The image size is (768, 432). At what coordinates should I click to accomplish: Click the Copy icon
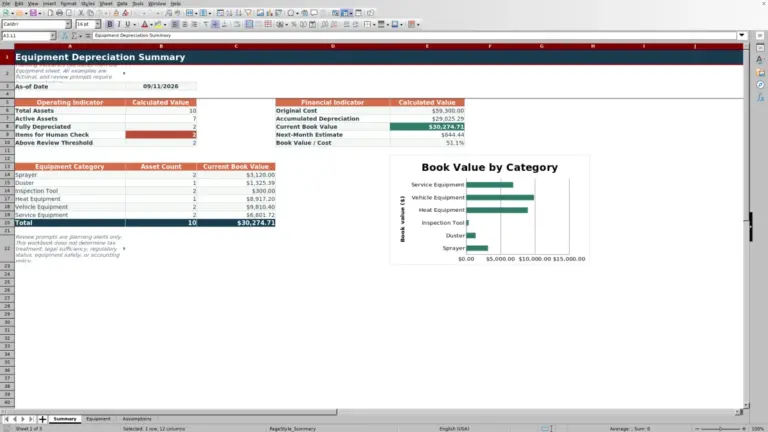tap(90, 13)
